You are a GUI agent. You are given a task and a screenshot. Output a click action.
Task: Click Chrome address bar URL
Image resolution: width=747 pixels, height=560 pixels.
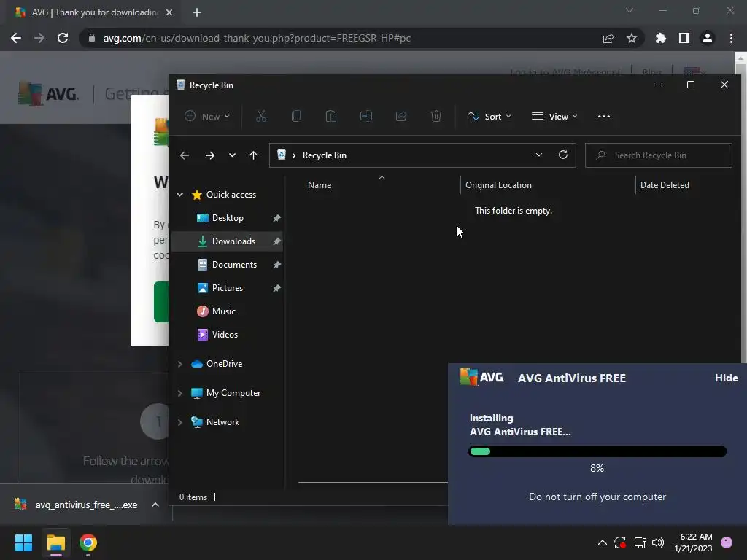[x=257, y=38]
